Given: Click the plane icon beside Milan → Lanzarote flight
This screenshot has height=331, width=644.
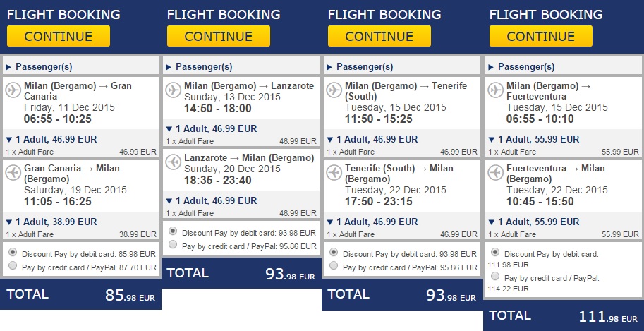Looking at the screenshot, I should pos(174,90).
